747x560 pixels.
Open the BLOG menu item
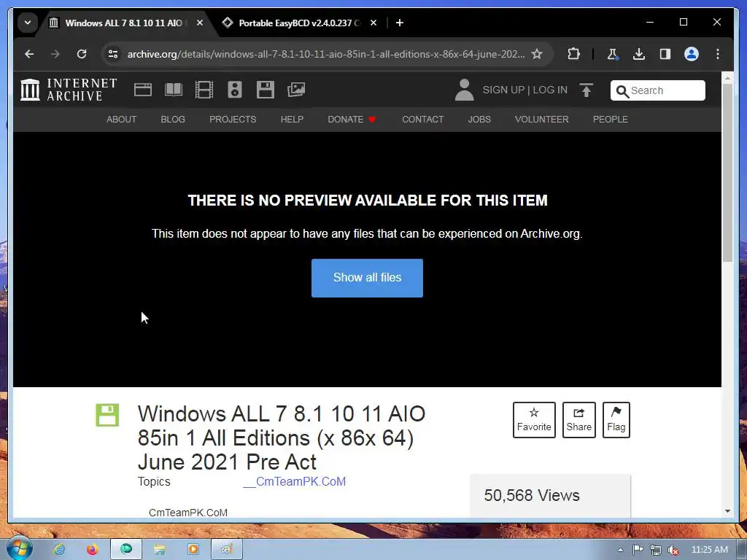tap(173, 120)
